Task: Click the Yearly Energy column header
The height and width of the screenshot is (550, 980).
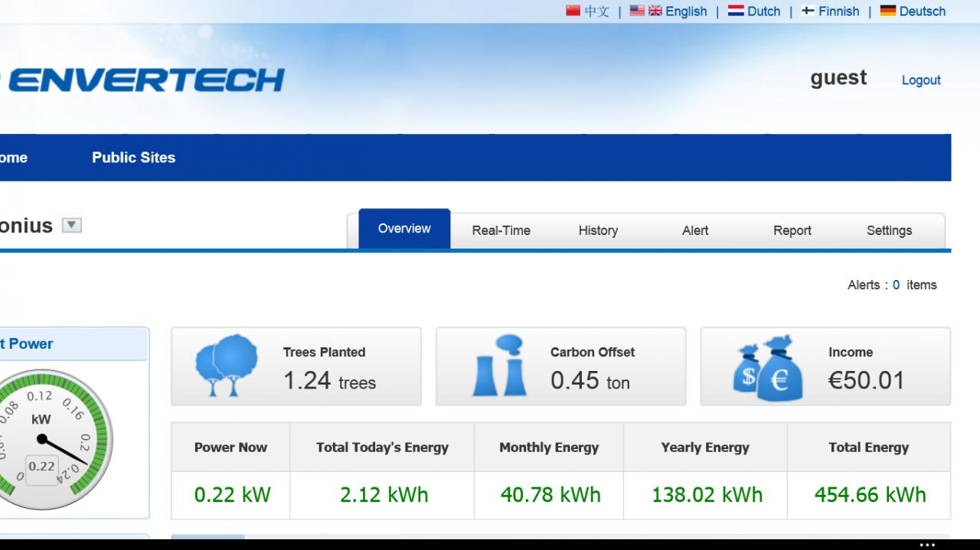Action: click(x=705, y=447)
